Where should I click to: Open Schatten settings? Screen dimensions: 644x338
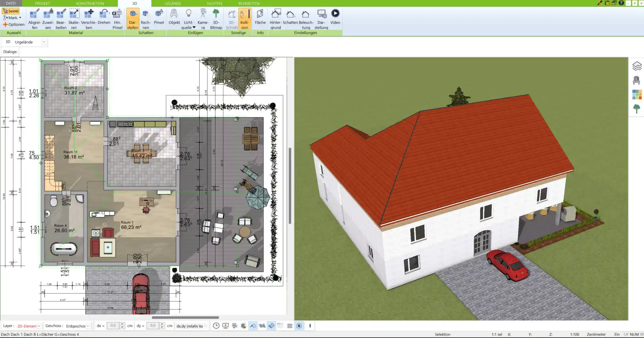[x=290, y=17]
